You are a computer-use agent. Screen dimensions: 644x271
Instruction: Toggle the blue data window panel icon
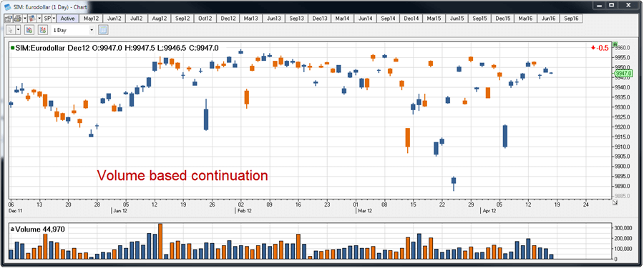[103, 29]
